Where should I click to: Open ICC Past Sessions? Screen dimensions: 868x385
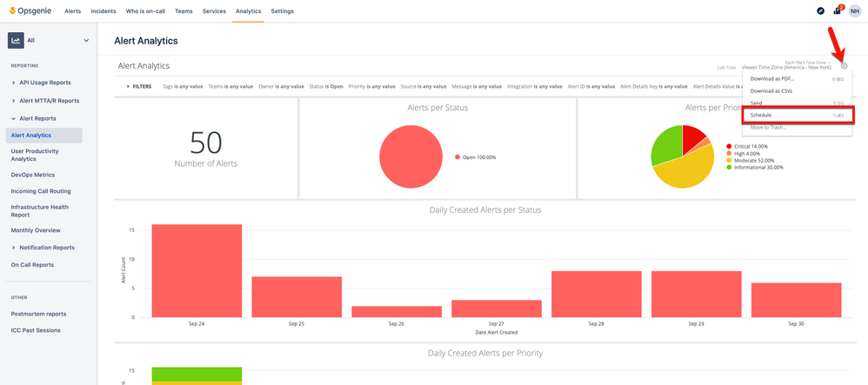pos(36,331)
